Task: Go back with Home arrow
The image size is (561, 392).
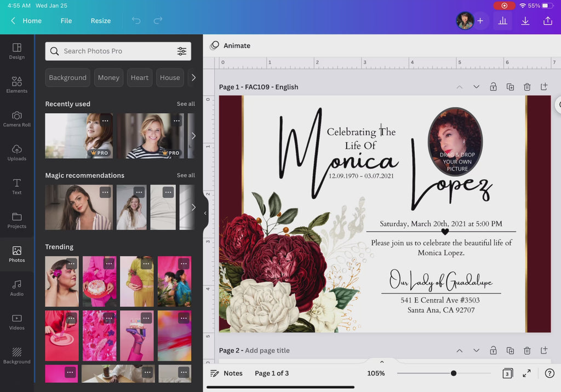Action: pyautogui.click(x=13, y=21)
